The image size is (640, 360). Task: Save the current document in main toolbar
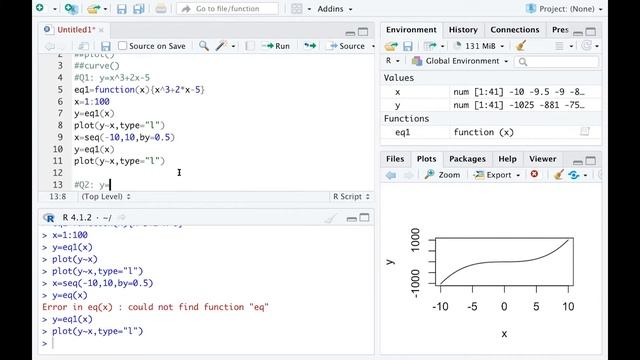coord(121,9)
